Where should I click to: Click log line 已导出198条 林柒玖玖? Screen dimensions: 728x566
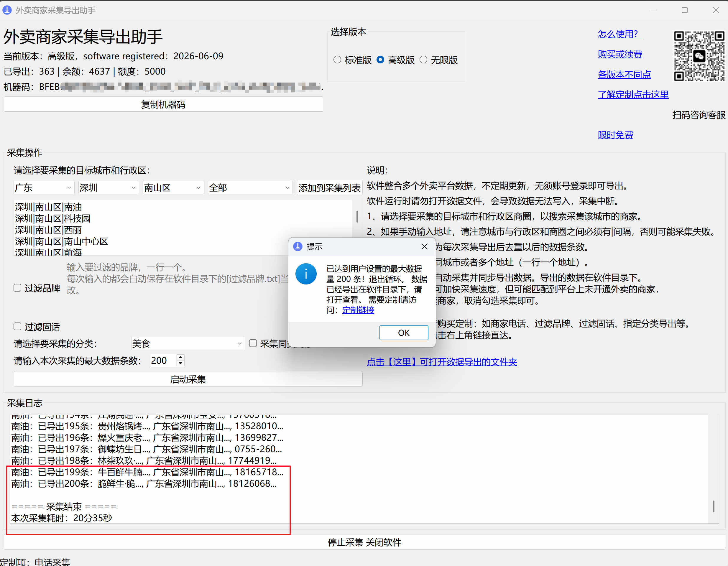click(x=144, y=461)
